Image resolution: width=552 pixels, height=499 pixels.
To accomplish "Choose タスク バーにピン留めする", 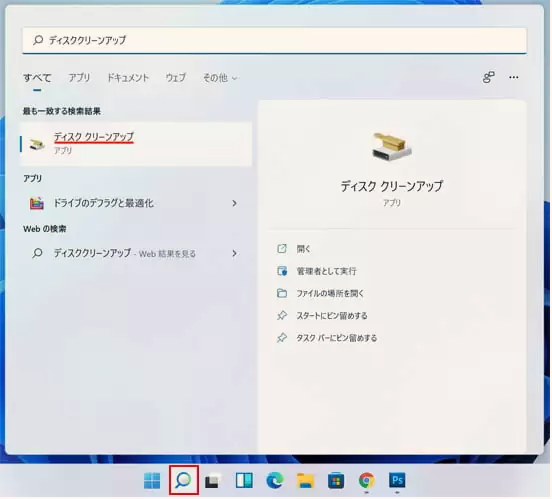I will point(337,338).
